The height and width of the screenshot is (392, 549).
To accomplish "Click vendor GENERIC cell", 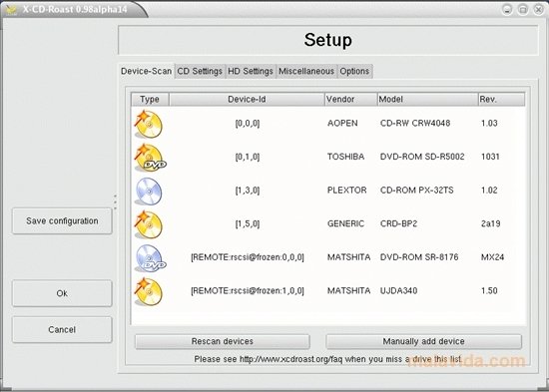I will pos(345,224).
